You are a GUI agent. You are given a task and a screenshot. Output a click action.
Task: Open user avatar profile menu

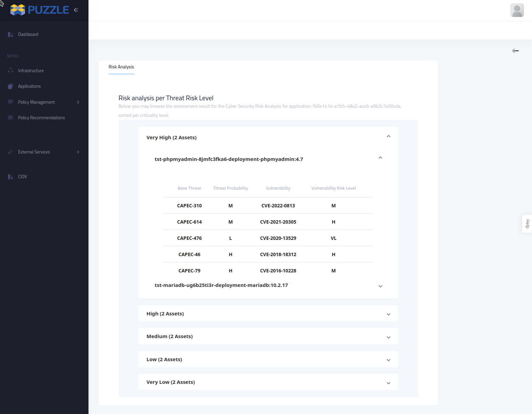click(517, 10)
